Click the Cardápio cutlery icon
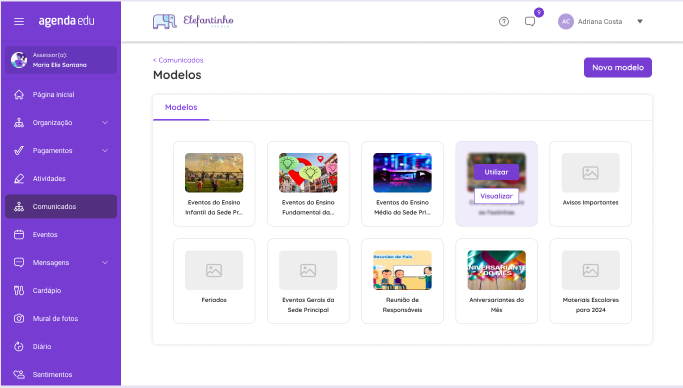This screenshot has height=388, width=683. (x=19, y=290)
